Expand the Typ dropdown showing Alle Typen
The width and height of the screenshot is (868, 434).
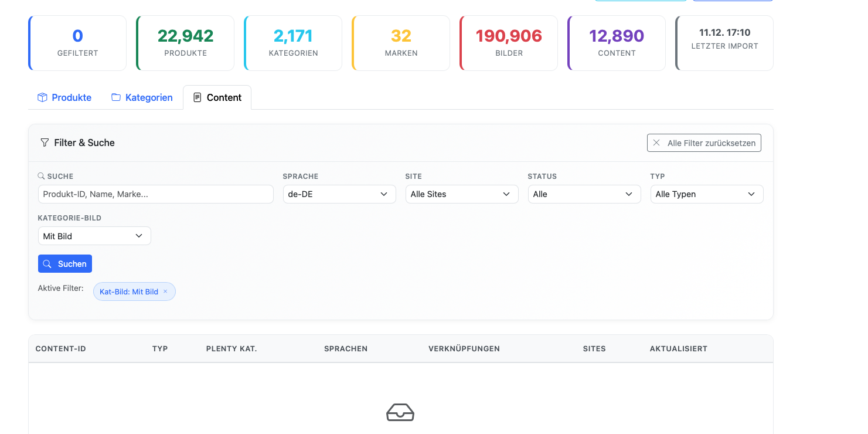pos(706,194)
